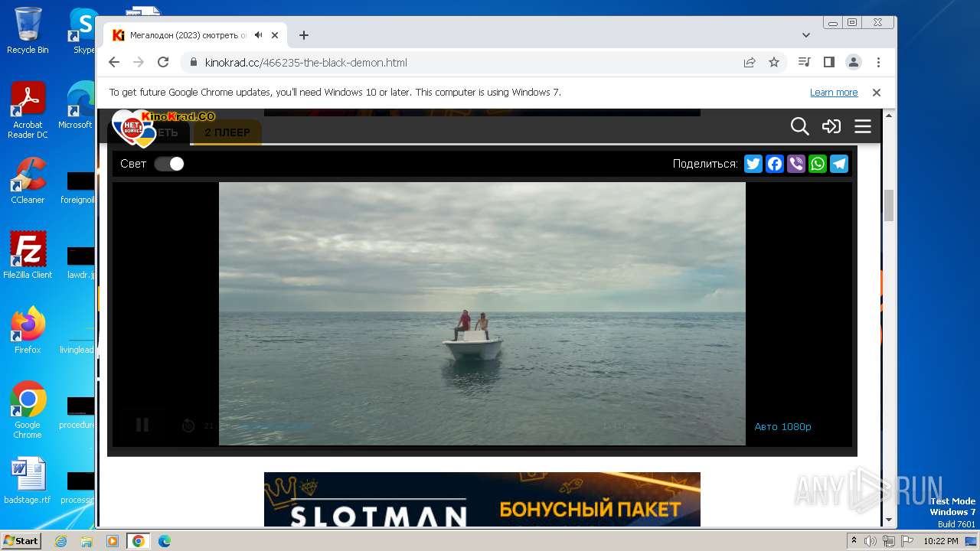Share the movie via Viber
Viewport: 980px width, 551px height.
796,164
